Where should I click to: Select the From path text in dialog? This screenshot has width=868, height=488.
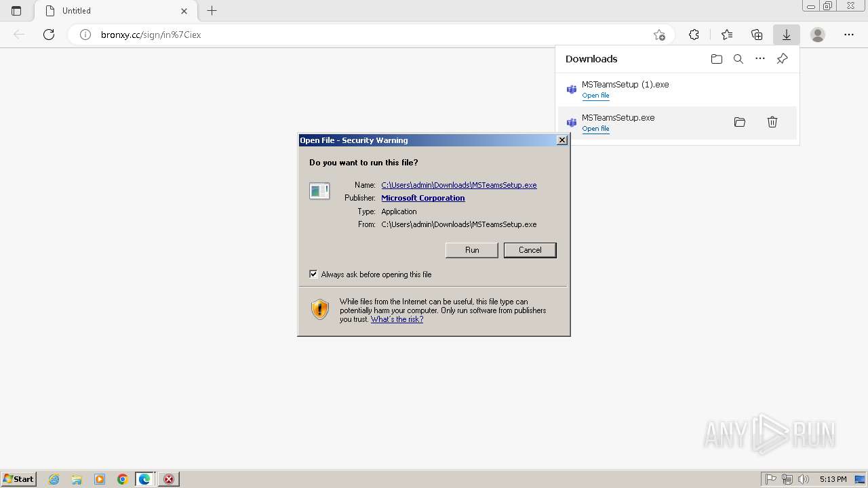coord(459,224)
